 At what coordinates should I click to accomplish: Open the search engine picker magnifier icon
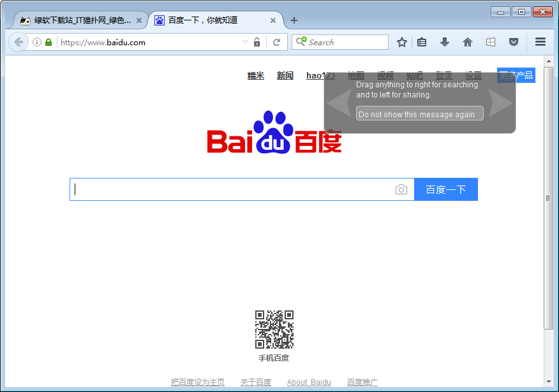click(301, 41)
